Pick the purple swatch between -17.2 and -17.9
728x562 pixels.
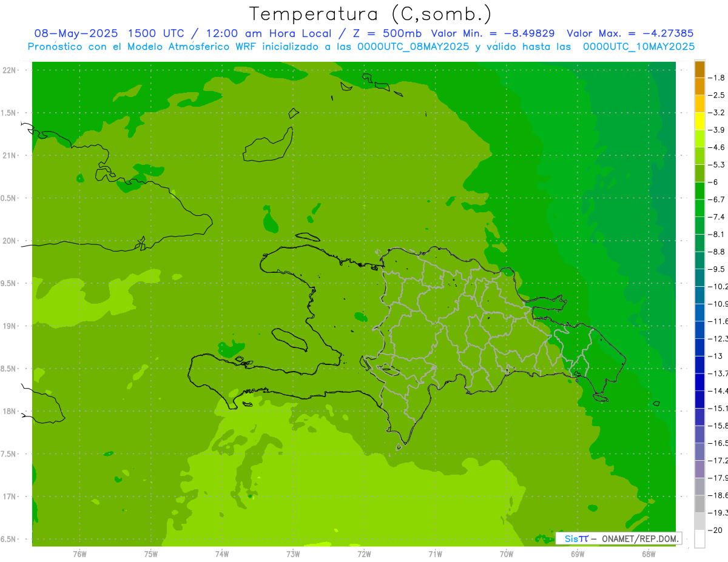tap(699, 469)
